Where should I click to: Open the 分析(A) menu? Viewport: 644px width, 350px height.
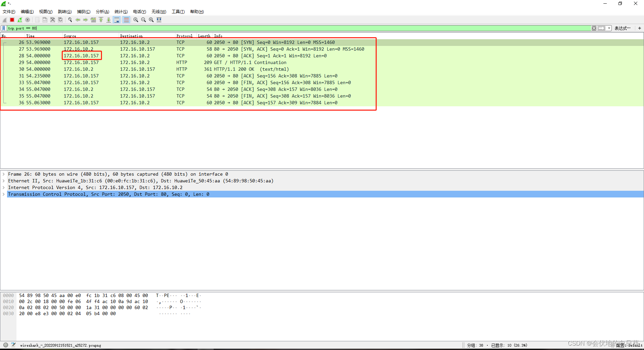(103, 12)
